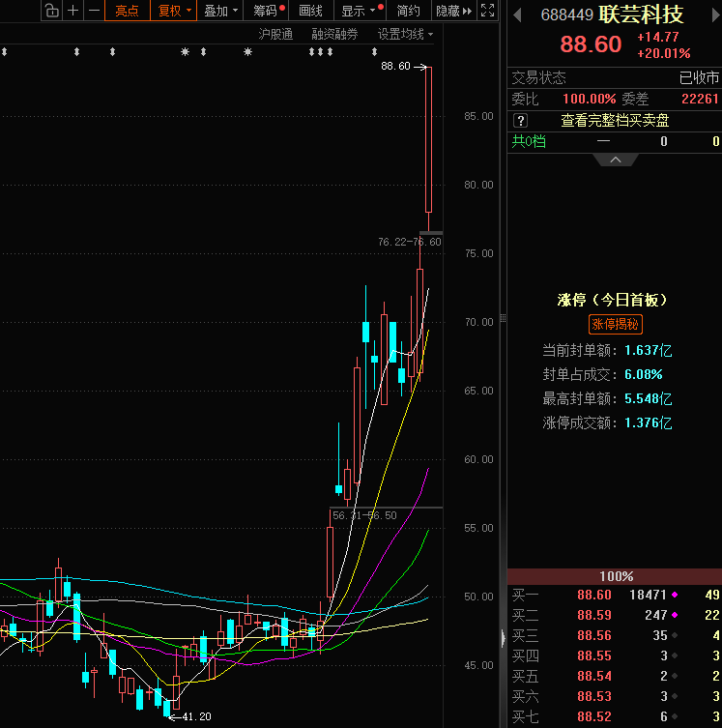Go to previous stock with left arrow
The width and height of the screenshot is (722, 728).
click(x=517, y=15)
